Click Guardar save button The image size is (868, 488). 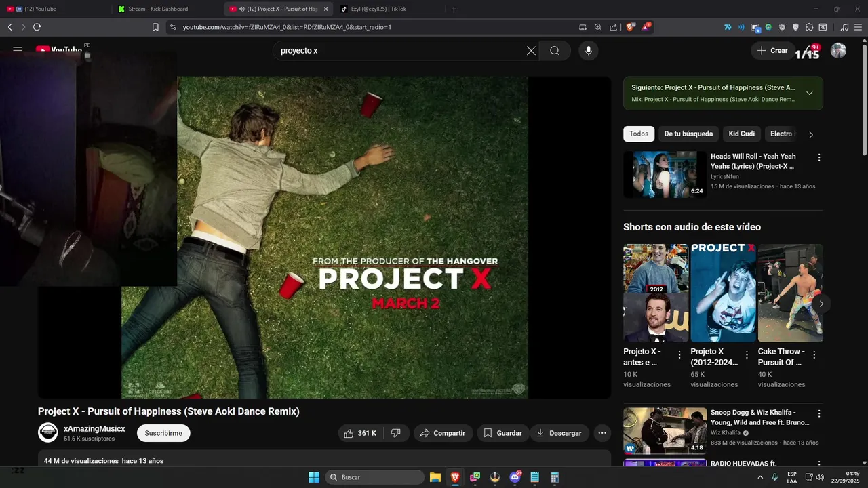point(502,433)
